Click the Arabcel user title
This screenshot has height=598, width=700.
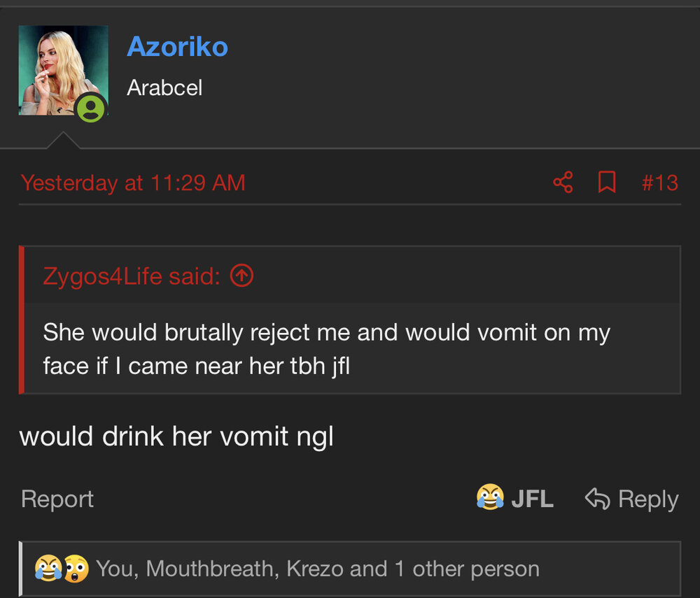164,87
